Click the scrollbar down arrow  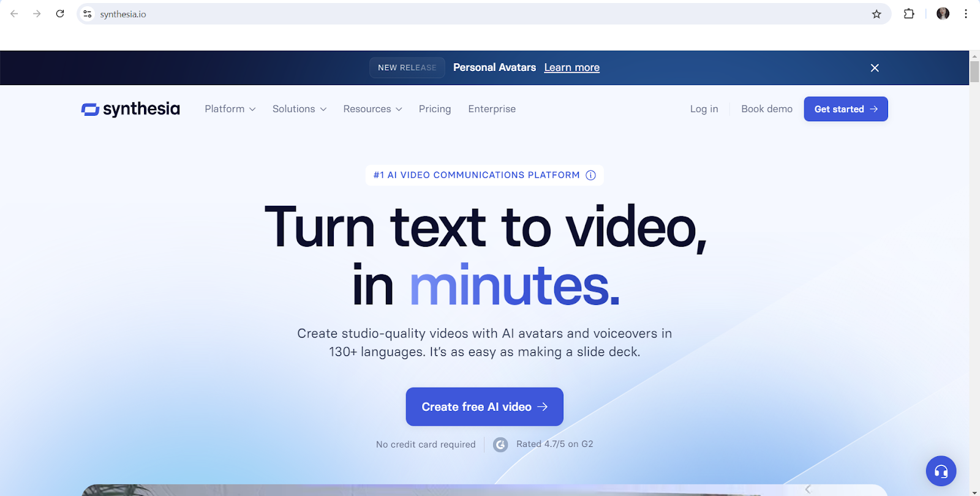coord(974,492)
